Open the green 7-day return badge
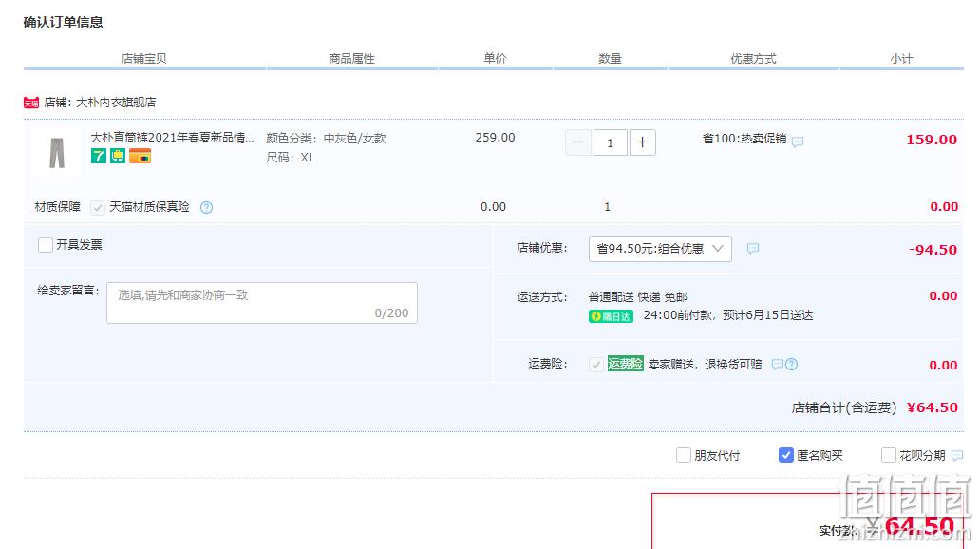This screenshot has height=549, width=980. (x=98, y=156)
